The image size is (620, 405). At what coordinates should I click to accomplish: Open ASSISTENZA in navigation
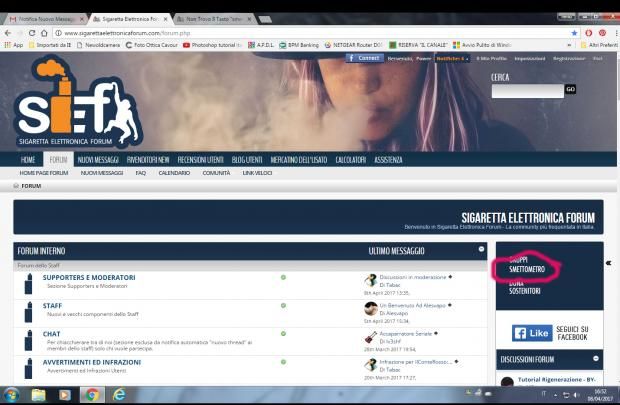(x=388, y=160)
